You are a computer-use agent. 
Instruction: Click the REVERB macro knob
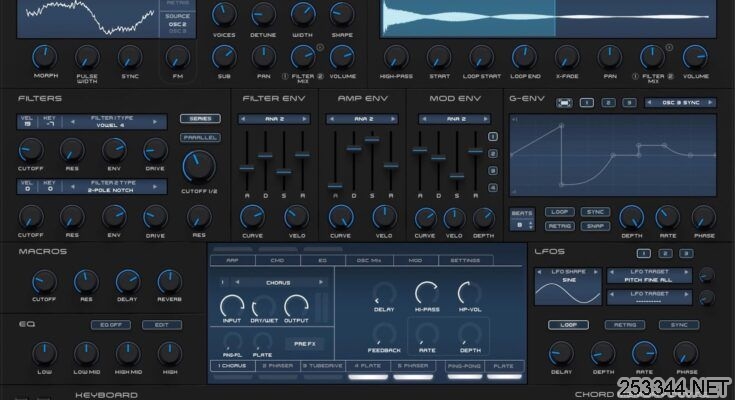tap(169, 282)
